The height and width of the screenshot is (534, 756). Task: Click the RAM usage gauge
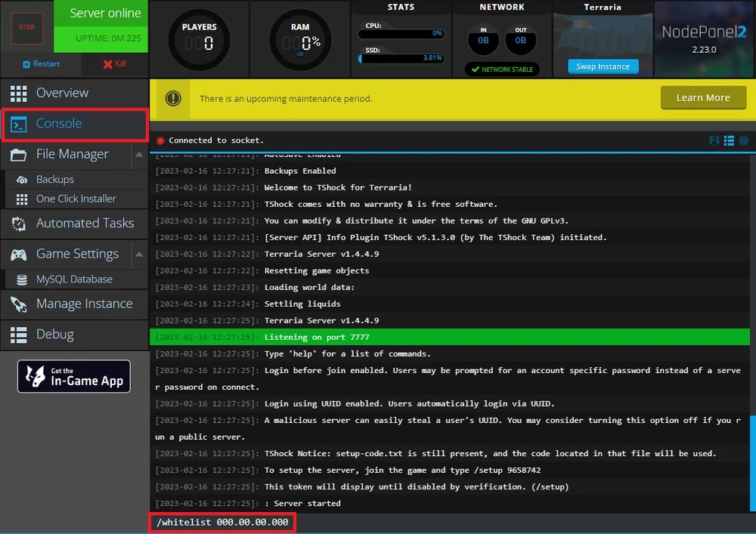300,40
